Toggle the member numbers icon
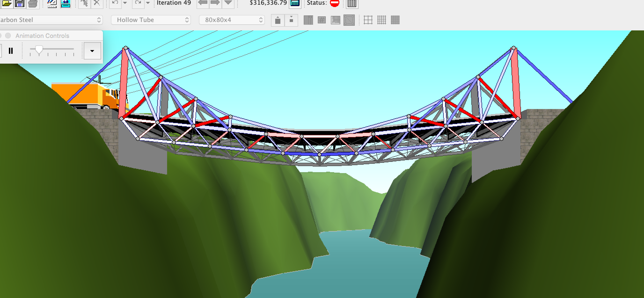 click(x=322, y=20)
